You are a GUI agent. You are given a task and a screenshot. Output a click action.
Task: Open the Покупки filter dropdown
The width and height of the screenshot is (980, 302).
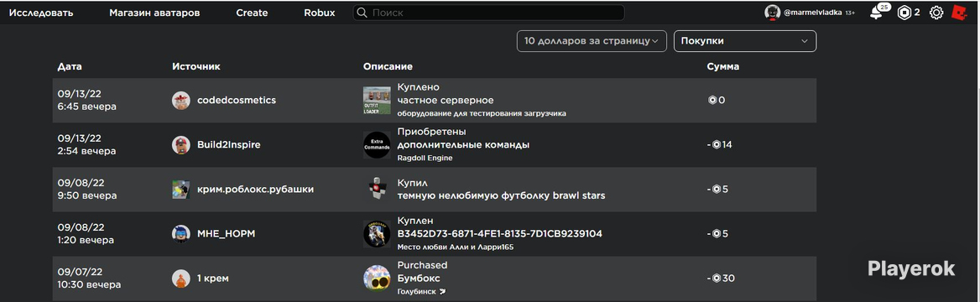point(744,41)
